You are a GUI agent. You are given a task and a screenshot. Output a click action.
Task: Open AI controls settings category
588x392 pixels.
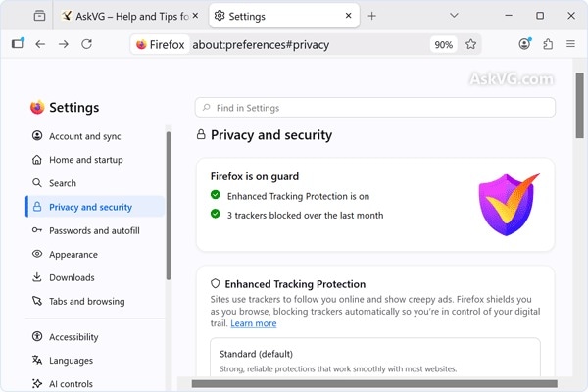tap(95, 384)
